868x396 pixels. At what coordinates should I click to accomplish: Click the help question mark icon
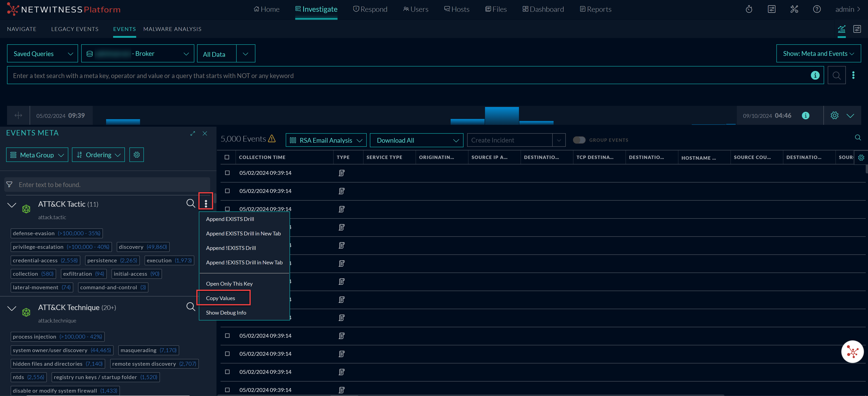point(816,9)
